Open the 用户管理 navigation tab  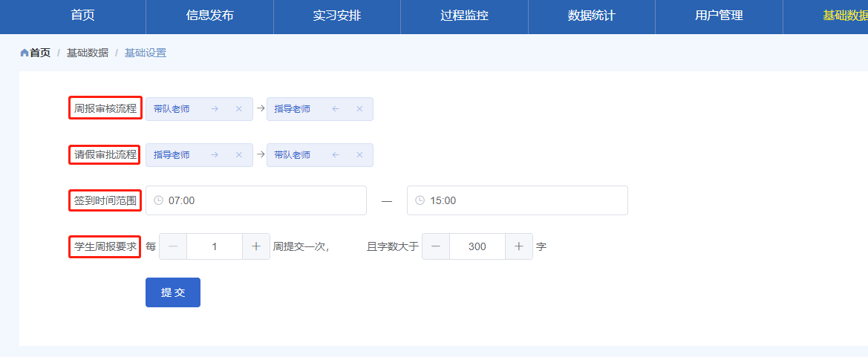[x=719, y=16]
